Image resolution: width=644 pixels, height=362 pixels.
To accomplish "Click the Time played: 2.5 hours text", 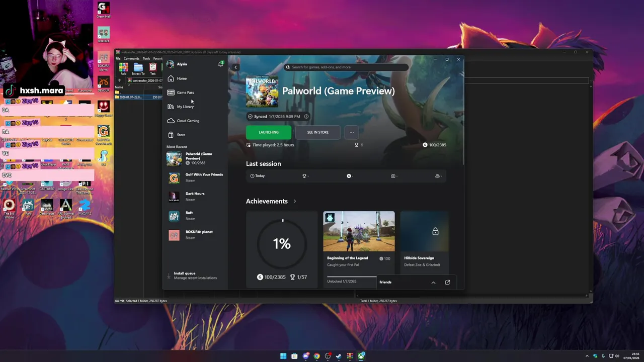I will coord(273,145).
